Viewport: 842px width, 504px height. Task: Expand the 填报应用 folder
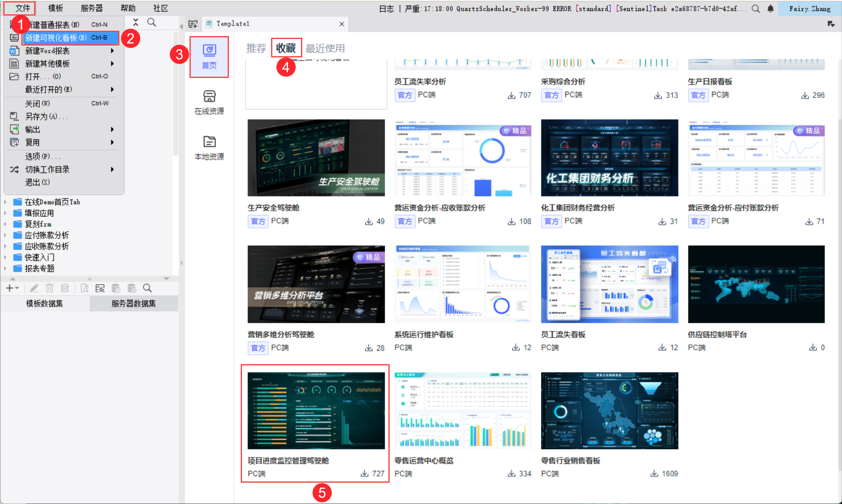[x=5, y=213]
